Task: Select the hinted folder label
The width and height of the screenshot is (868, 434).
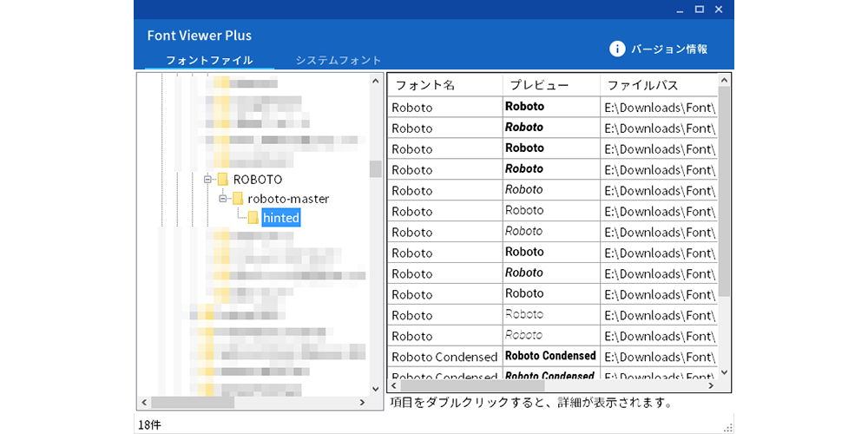Action: [x=281, y=218]
